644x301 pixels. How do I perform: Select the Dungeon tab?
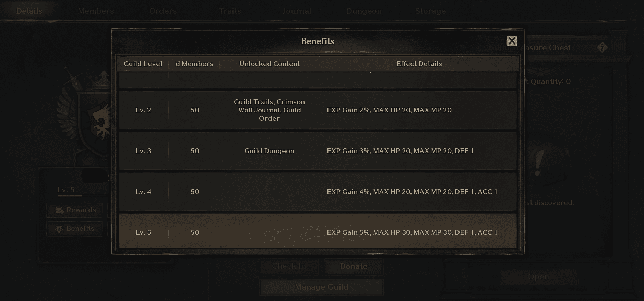click(364, 11)
